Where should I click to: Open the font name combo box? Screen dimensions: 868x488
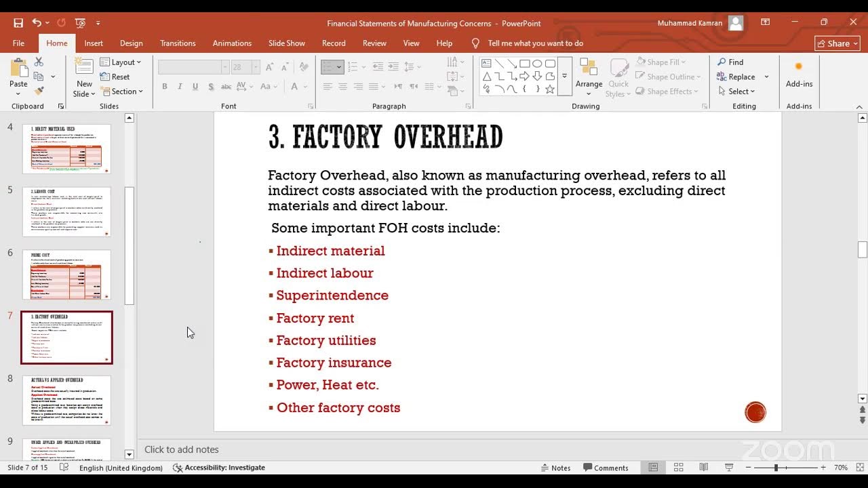[x=193, y=67]
